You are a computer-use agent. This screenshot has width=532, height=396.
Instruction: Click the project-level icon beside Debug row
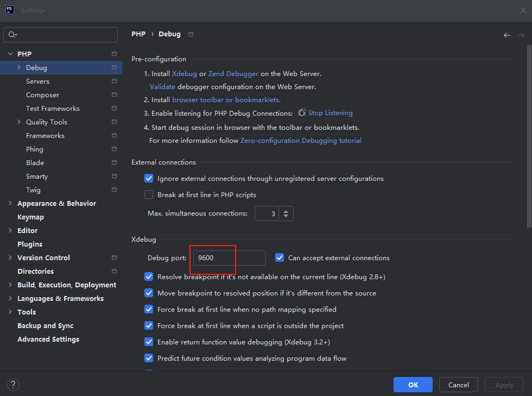point(114,67)
